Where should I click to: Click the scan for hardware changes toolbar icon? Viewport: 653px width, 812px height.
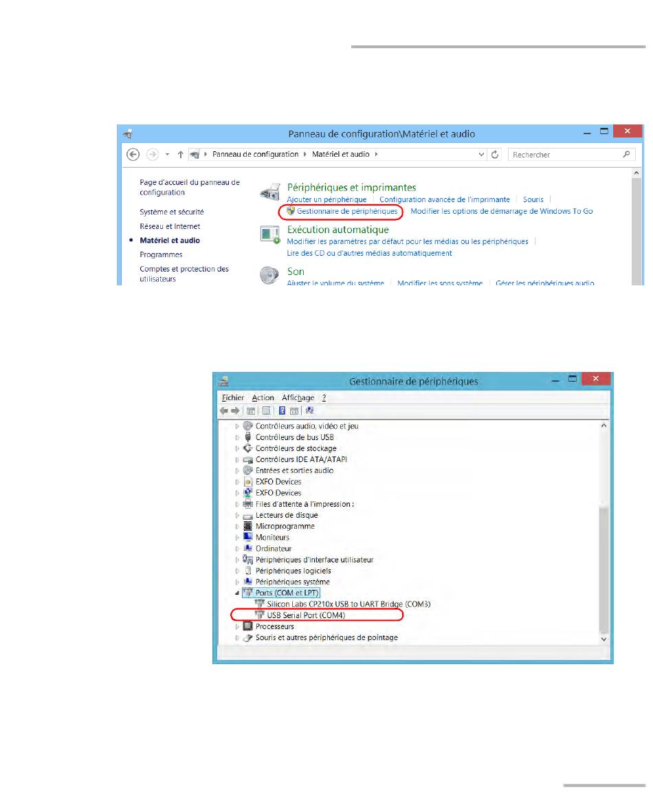coord(310,410)
